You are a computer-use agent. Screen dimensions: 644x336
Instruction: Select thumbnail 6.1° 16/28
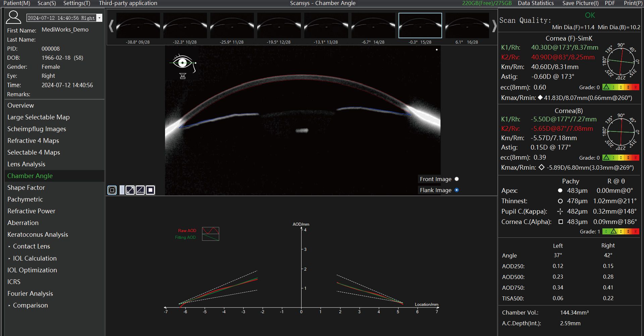click(467, 26)
